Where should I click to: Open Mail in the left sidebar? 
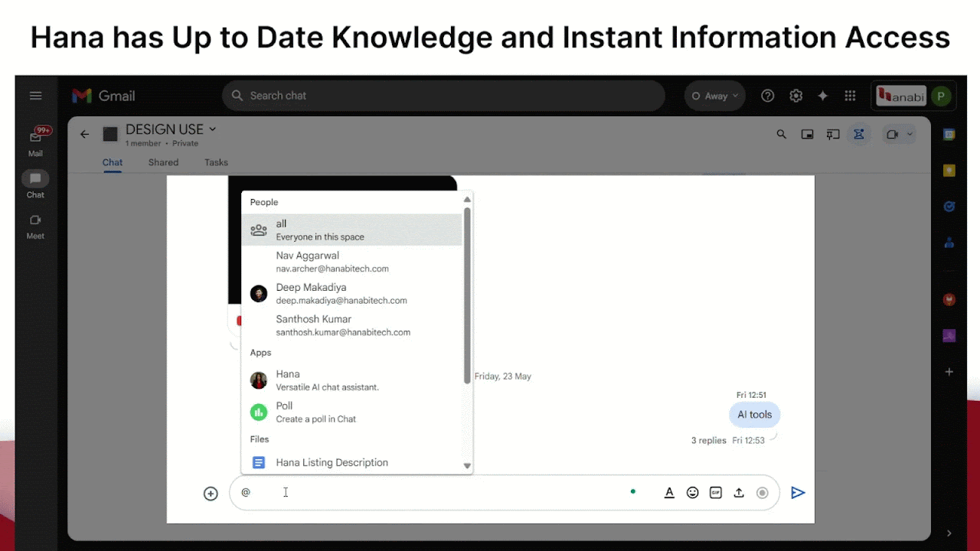[x=35, y=142]
